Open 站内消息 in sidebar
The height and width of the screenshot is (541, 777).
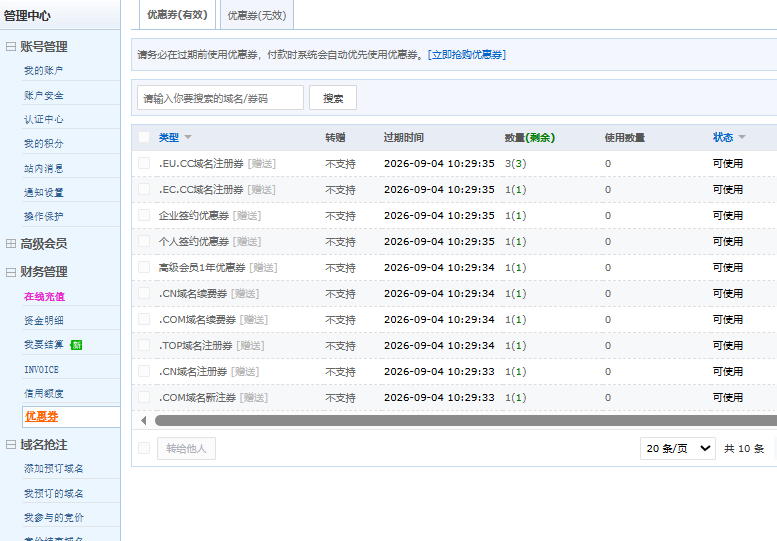click(x=44, y=168)
